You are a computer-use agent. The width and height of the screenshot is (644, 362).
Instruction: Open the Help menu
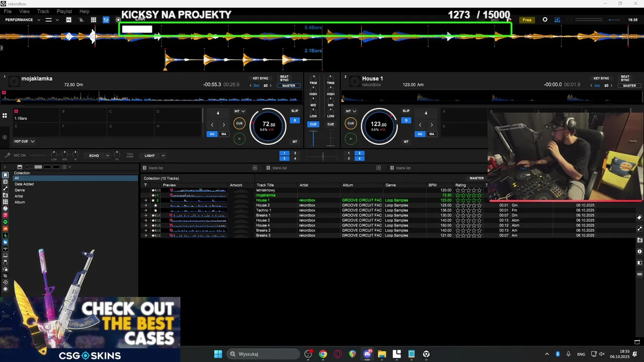click(85, 11)
